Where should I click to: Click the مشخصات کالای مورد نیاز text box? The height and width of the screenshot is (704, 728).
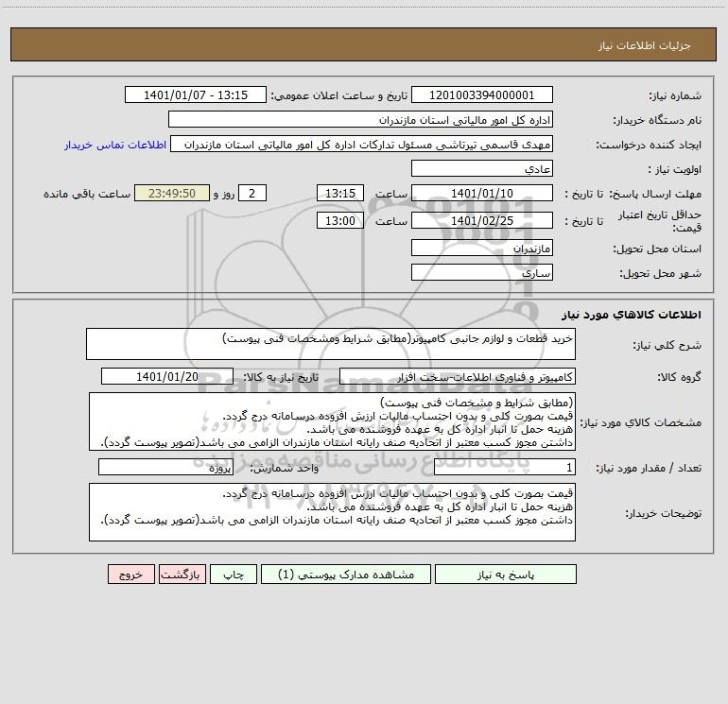point(332,421)
